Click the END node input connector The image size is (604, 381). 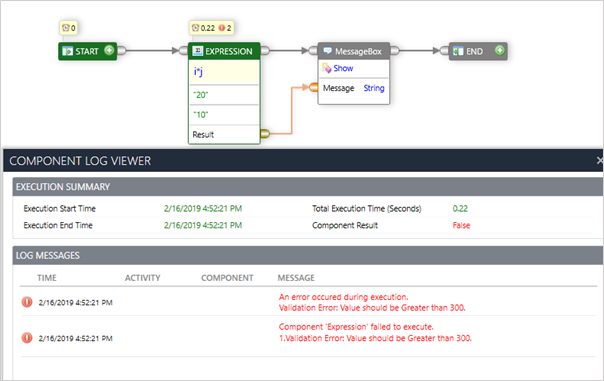[444, 50]
